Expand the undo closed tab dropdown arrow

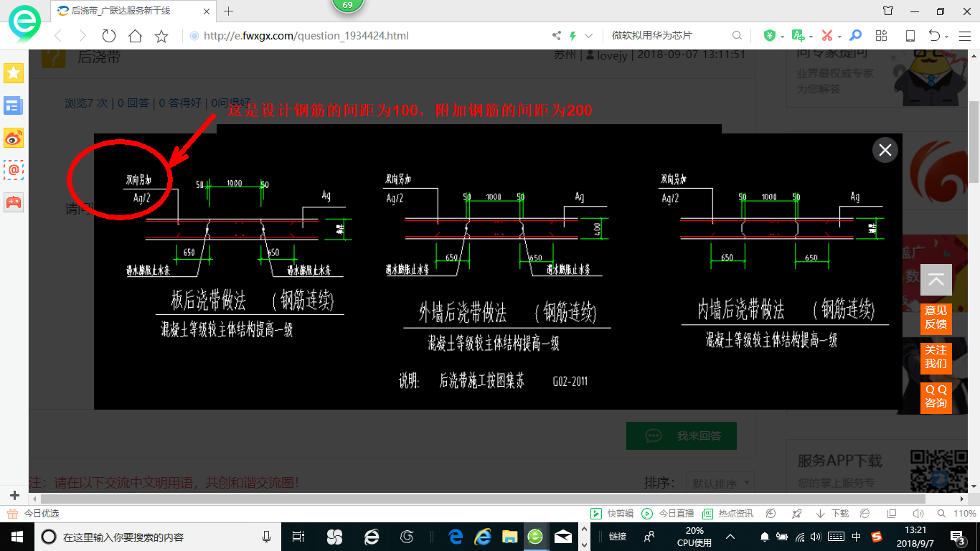coord(946,37)
